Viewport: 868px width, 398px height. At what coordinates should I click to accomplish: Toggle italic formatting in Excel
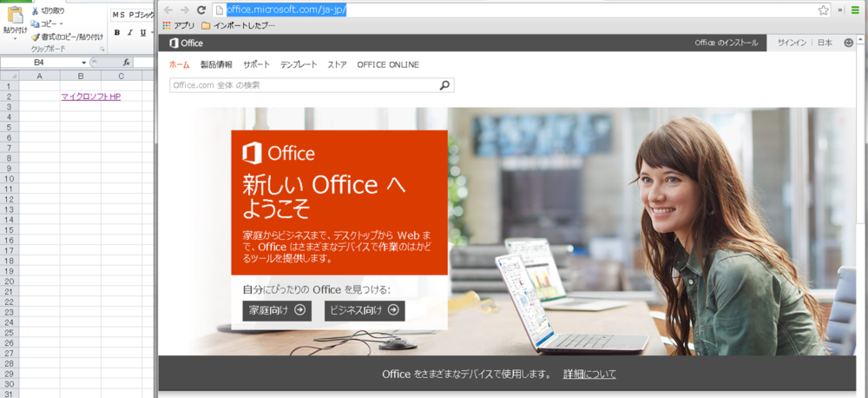coord(130,33)
